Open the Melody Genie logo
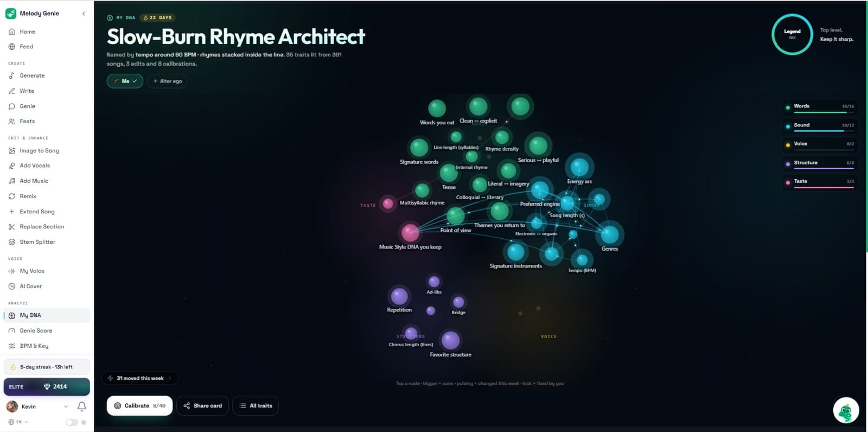 tap(11, 14)
